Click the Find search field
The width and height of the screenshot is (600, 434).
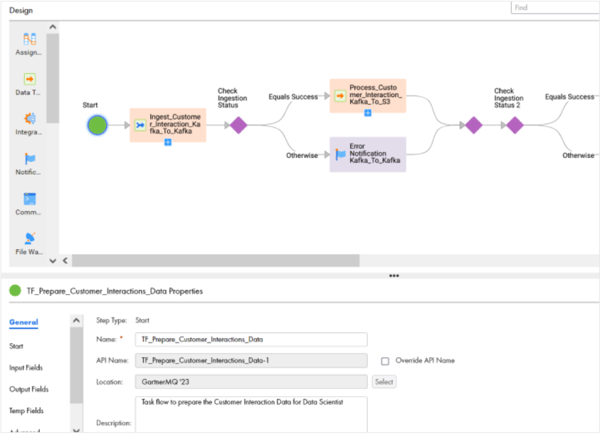click(x=555, y=7)
